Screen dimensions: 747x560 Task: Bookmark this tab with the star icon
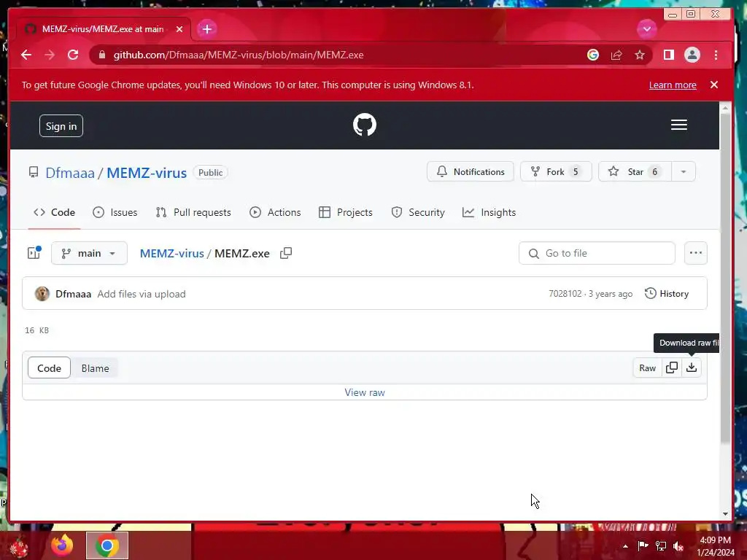tap(640, 55)
